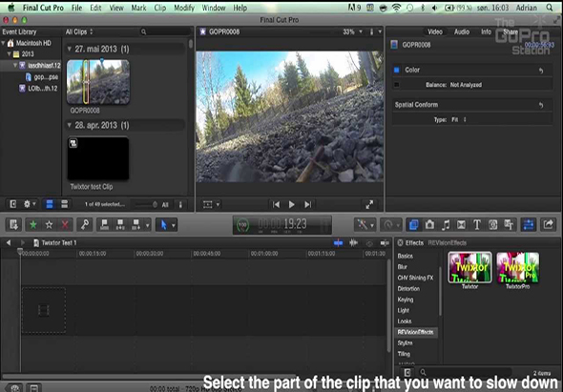This screenshot has height=392, width=563.
Task: Open the Generators Browser icon
Action: point(493,225)
